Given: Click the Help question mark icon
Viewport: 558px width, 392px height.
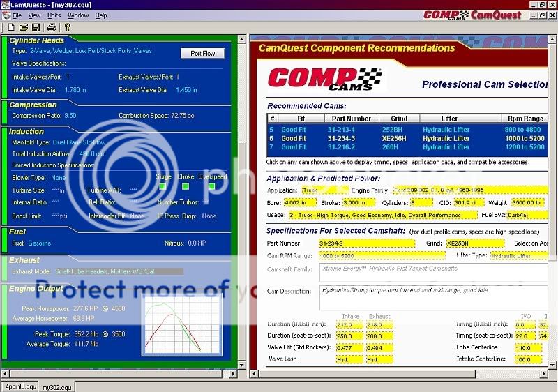Looking at the screenshot, I should (68, 27).
